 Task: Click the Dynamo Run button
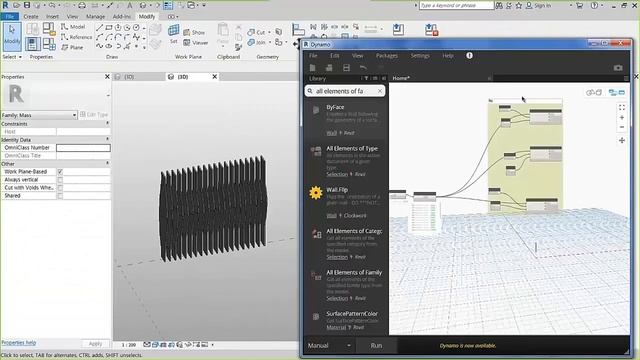pos(376,346)
